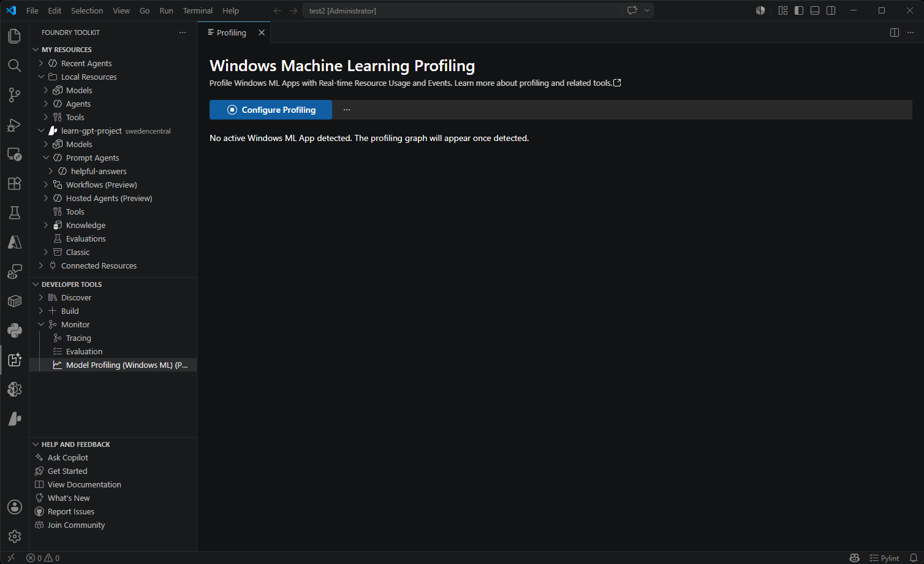Select the Profiling editor tab
924x564 pixels.
click(x=231, y=32)
